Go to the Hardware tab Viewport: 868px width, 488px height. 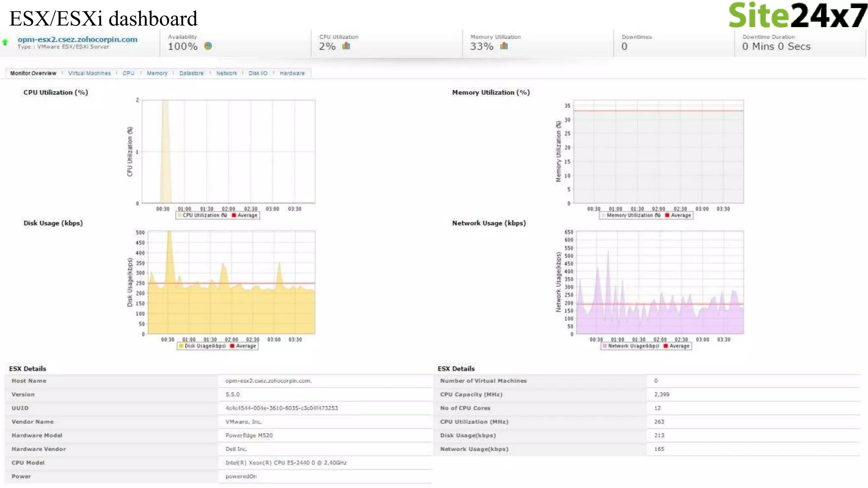(292, 73)
